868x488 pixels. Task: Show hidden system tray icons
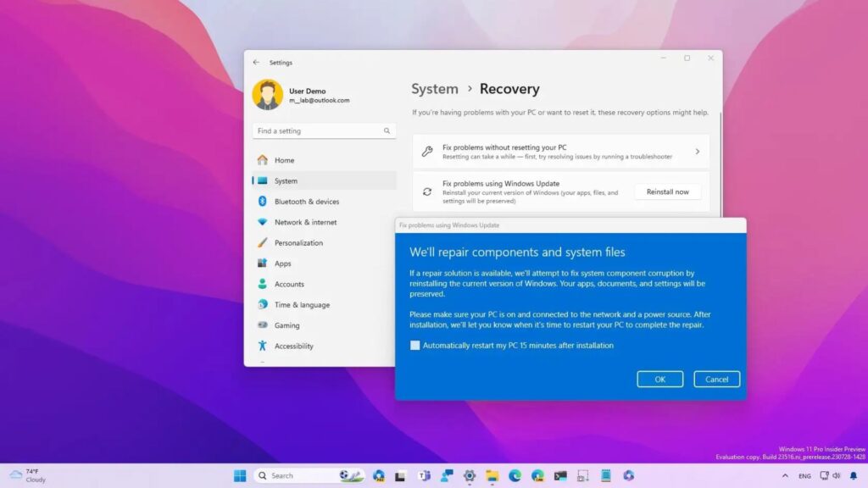784,476
